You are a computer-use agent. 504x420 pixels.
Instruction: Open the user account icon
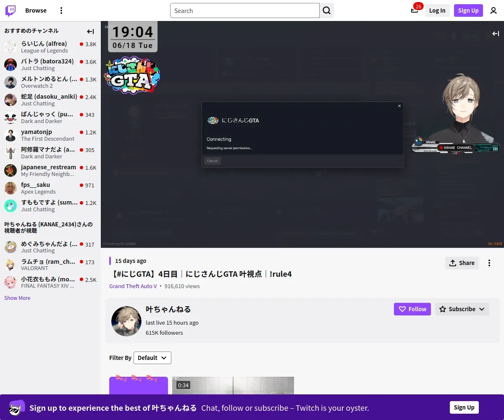click(x=493, y=10)
